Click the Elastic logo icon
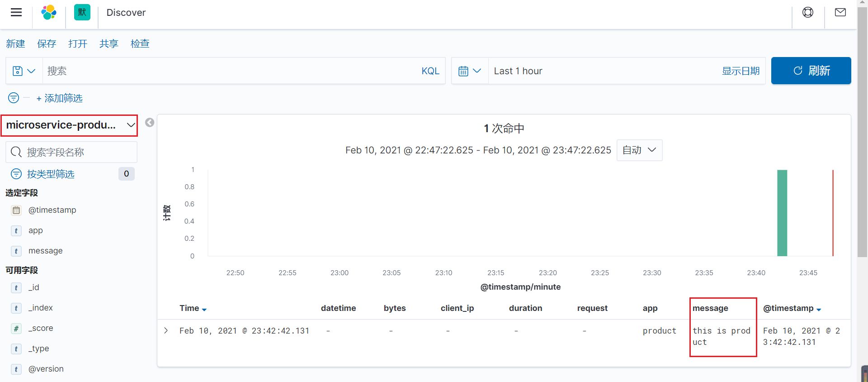Image resolution: width=868 pixels, height=382 pixels. coord(49,12)
